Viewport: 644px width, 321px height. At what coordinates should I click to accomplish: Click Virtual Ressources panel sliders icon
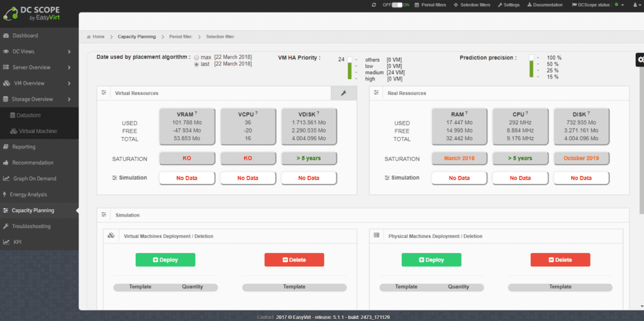coord(104,93)
